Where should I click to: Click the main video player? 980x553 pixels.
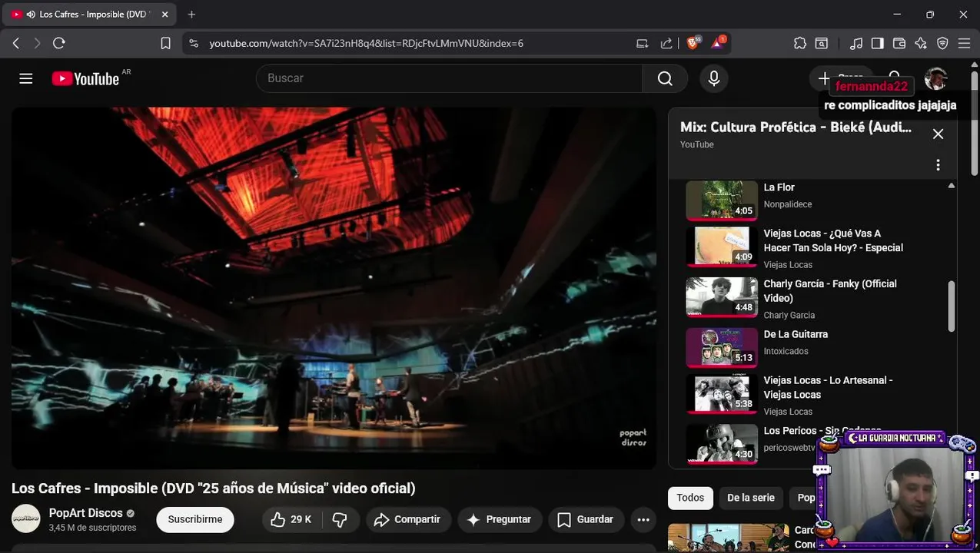coord(334,288)
